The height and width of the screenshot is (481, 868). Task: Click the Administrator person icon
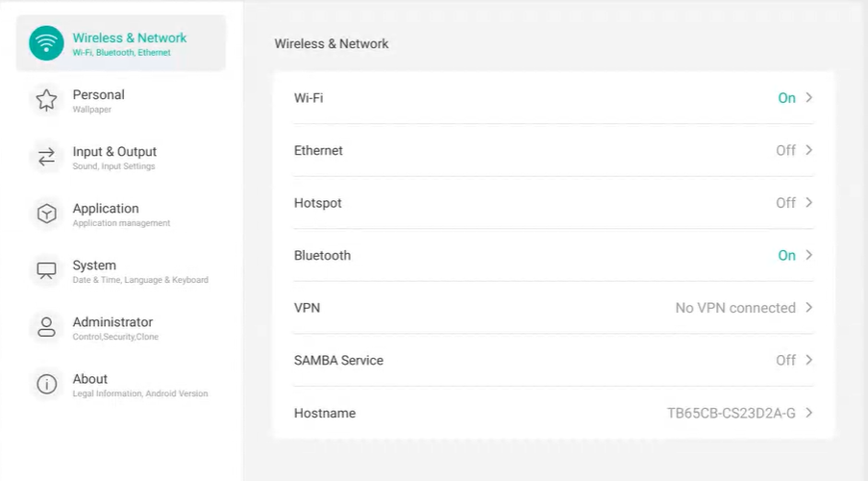point(46,327)
